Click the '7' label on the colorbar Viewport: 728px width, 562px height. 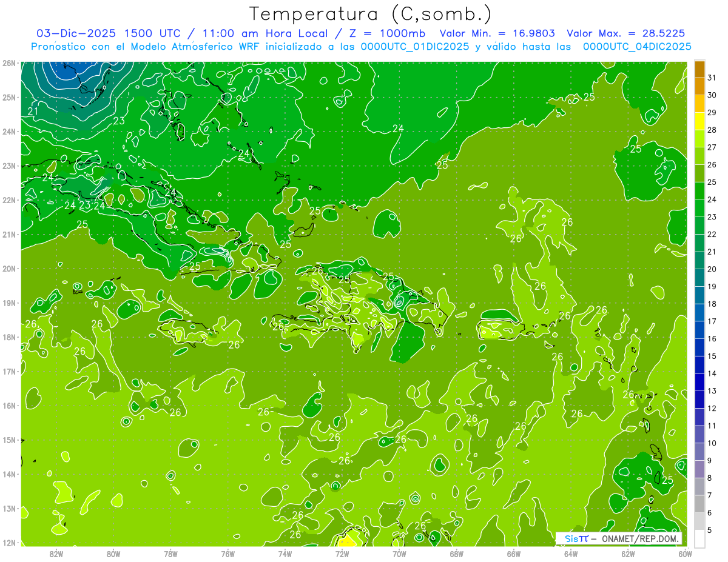(710, 495)
